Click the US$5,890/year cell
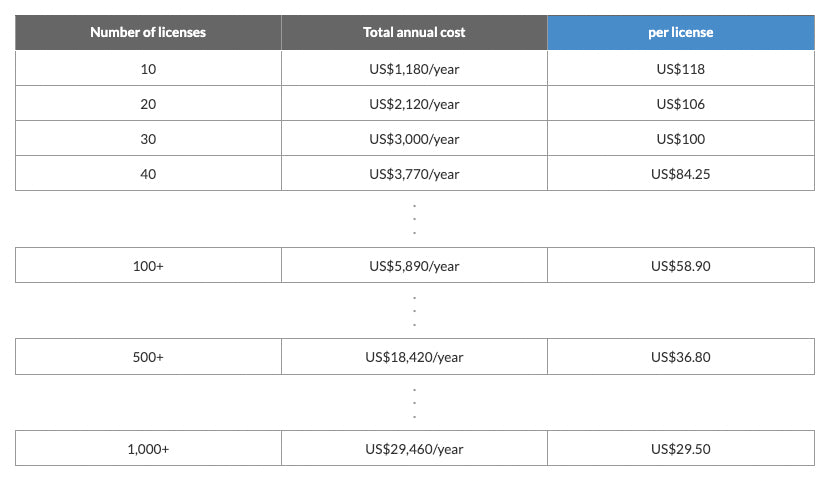829x481 pixels. tap(414, 266)
